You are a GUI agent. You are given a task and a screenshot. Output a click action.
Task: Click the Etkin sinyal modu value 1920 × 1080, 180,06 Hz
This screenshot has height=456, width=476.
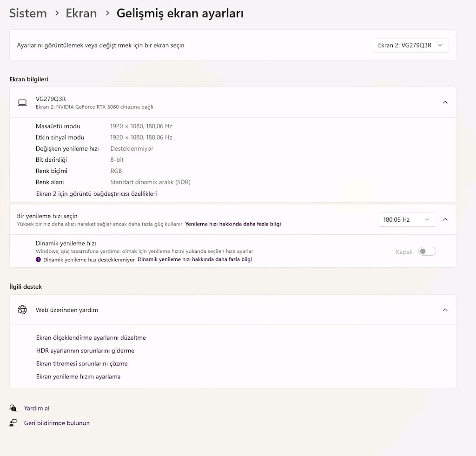pos(141,138)
